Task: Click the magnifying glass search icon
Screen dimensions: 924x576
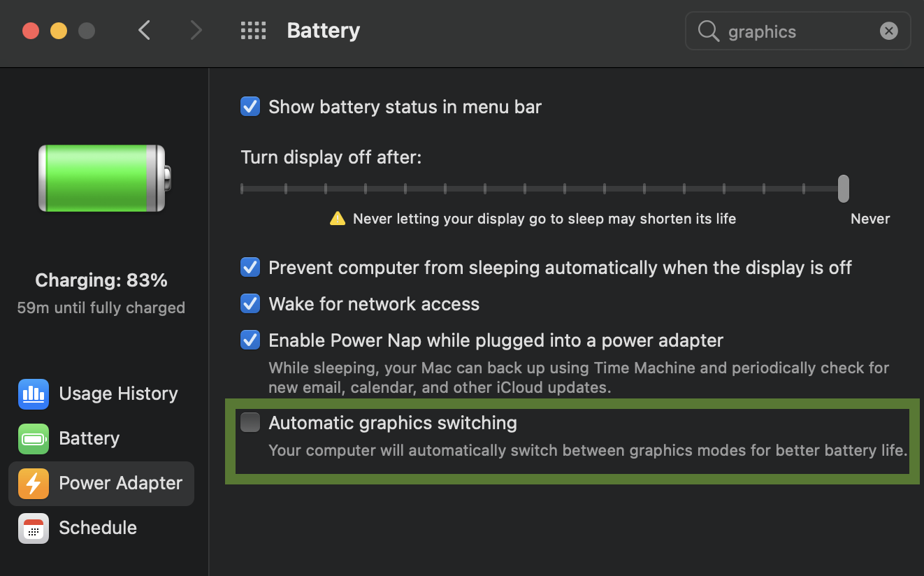Action: [708, 31]
